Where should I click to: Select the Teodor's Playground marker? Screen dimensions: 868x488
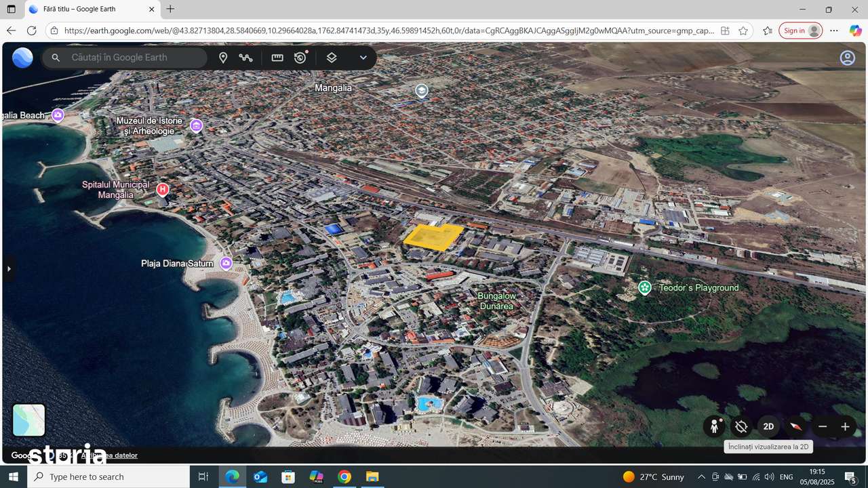pyautogui.click(x=645, y=288)
